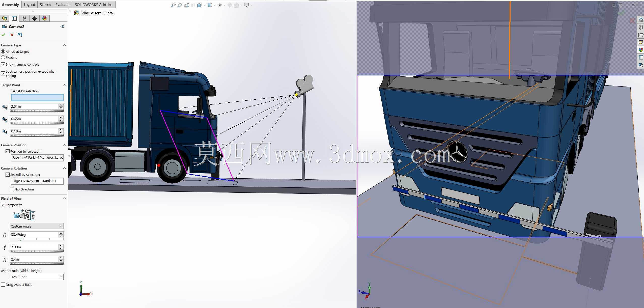The height and width of the screenshot is (308, 644).
Task: Click the slider under the 33.49deg angle
Action: [37, 239]
